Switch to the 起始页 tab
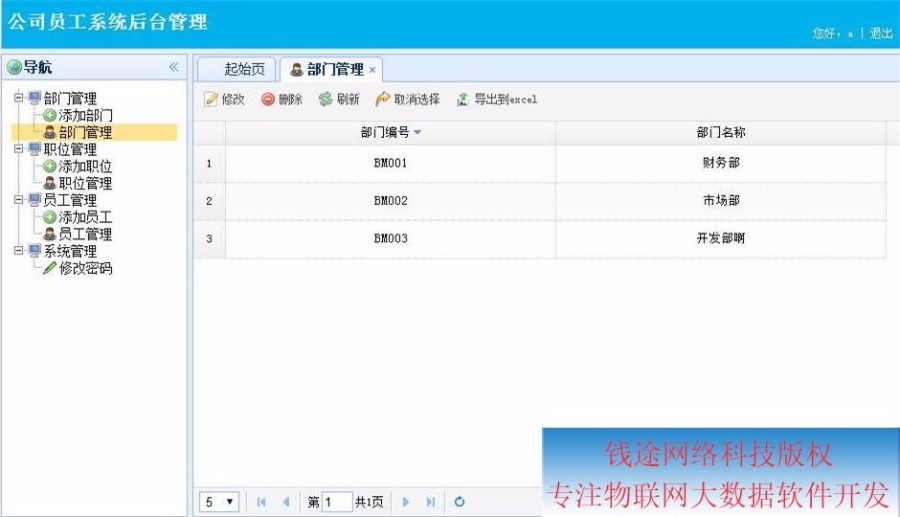900x517 pixels. [237, 69]
